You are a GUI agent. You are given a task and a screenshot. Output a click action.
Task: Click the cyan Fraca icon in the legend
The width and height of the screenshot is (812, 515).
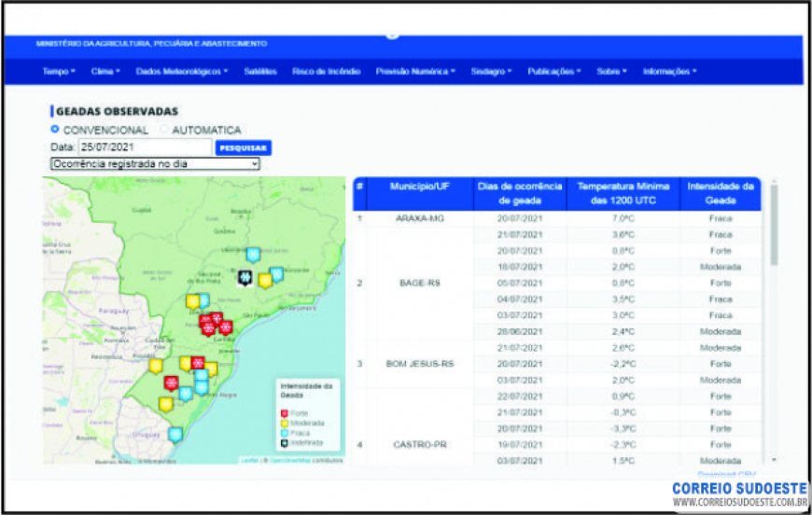[285, 433]
